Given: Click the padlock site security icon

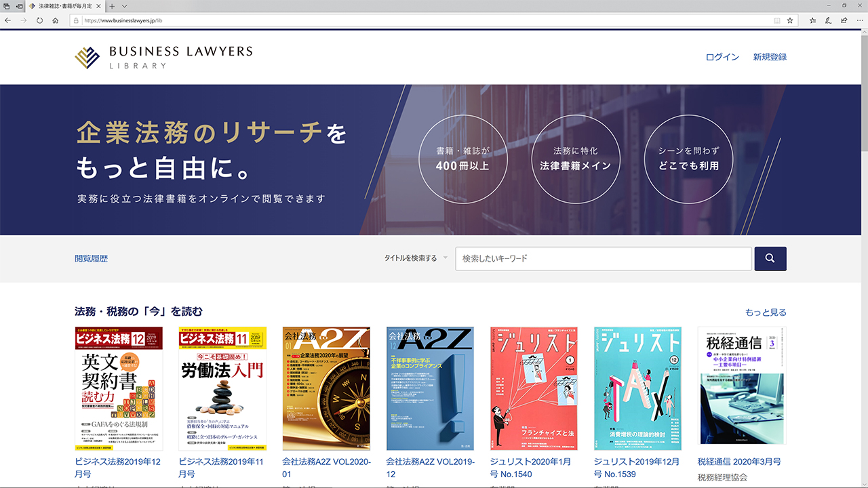Looking at the screenshot, I should (x=76, y=20).
